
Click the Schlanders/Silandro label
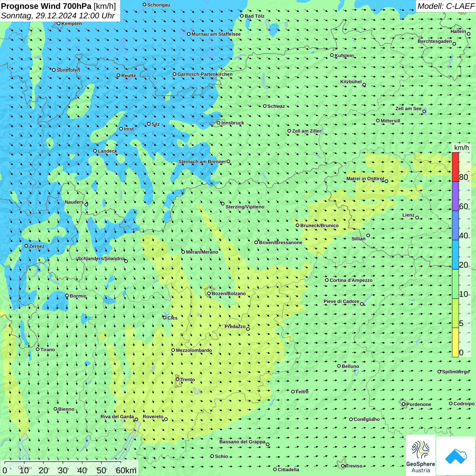101,258
